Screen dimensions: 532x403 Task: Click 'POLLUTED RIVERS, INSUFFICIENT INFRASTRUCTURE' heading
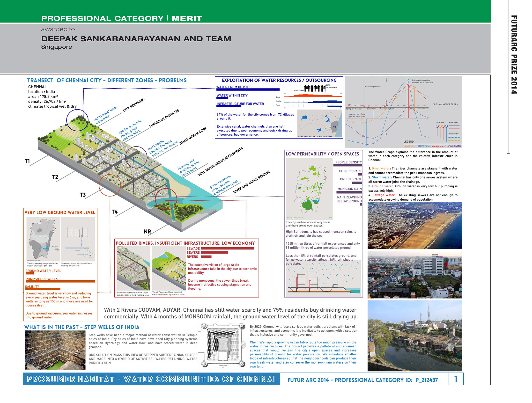[x=185, y=243]
